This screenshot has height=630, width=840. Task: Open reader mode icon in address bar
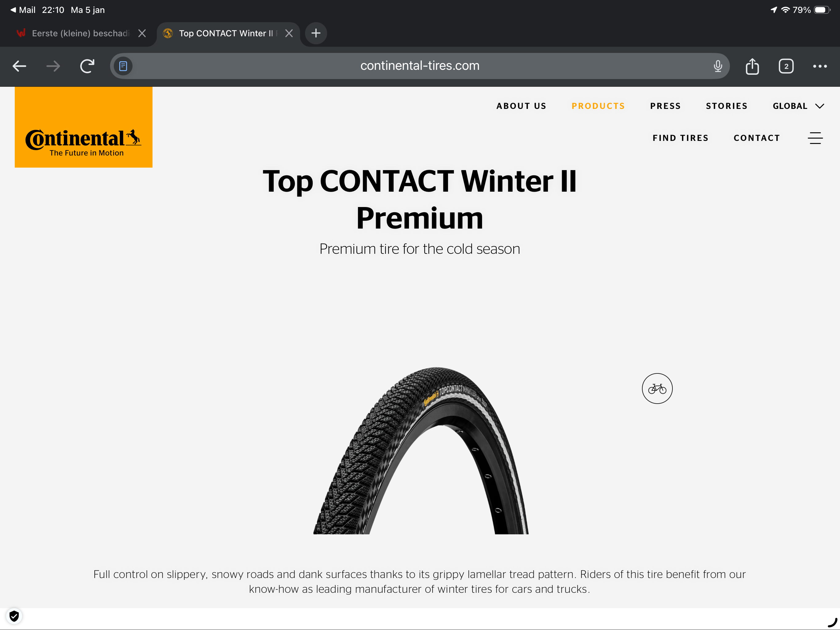(123, 66)
